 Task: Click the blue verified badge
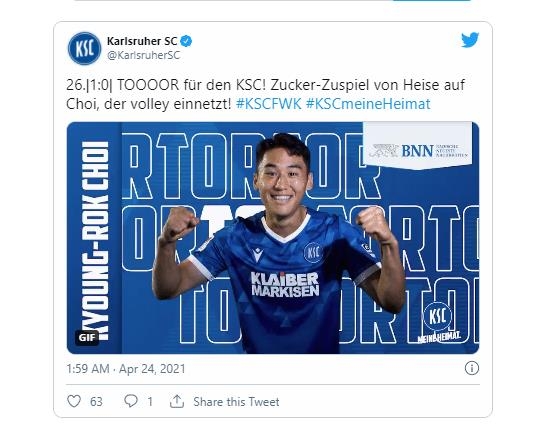coord(186,41)
